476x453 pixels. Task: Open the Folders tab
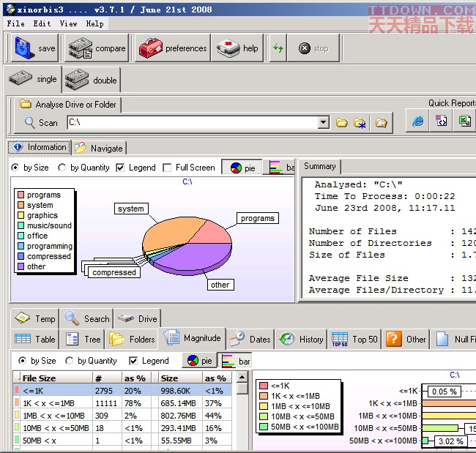pos(132,339)
